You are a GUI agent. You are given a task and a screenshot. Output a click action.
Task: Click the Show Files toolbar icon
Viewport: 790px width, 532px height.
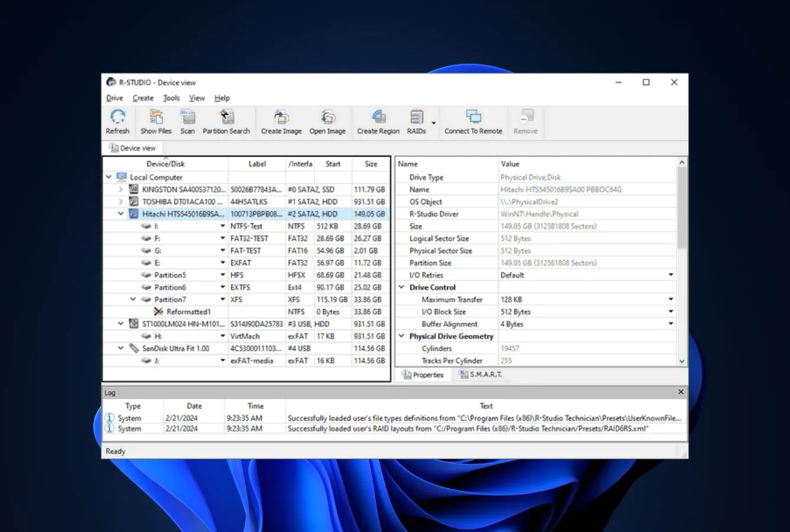[156, 116]
